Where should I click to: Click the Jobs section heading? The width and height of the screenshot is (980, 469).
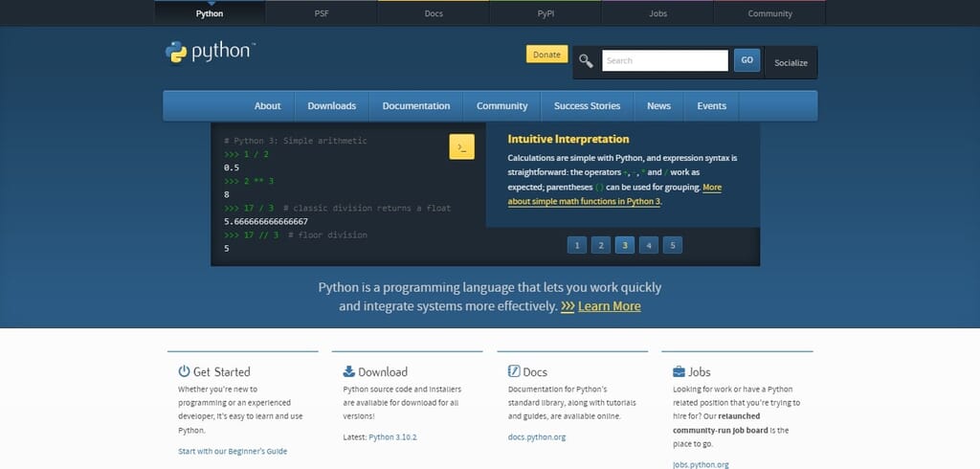coord(700,372)
